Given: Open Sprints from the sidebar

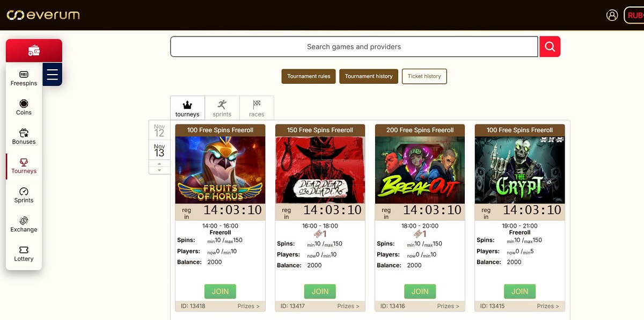Looking at the screenshot, I should coord(24,195).
